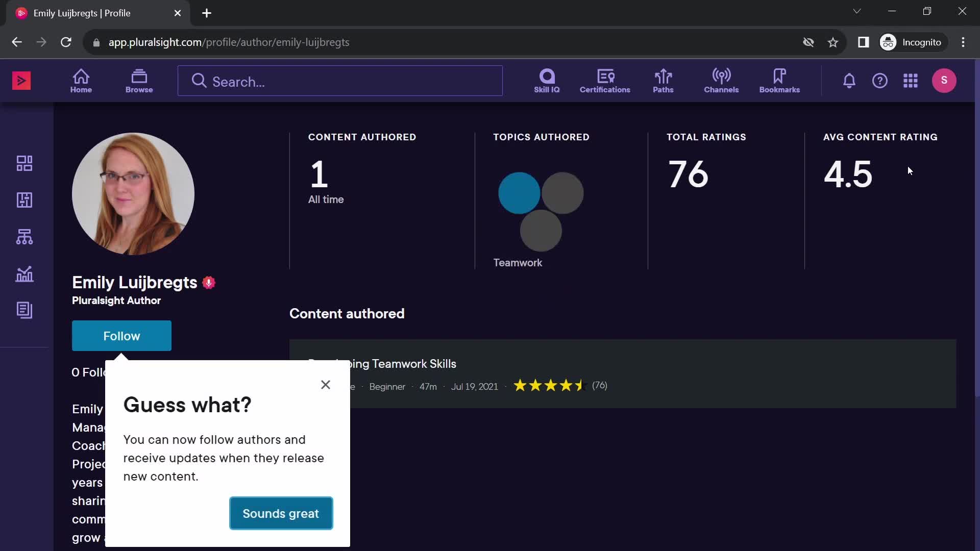Screen dimensions: 980x551
Task: Click the star rating of the course
Action: pos(549,386)
